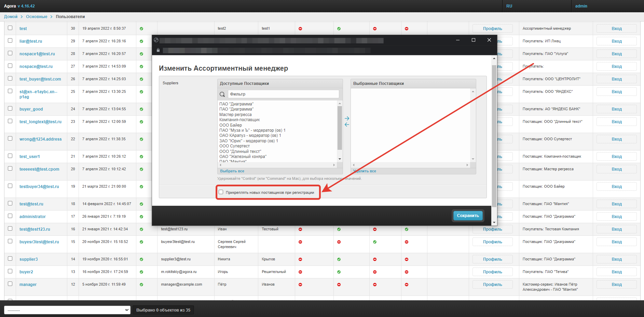The height and width of the screenshot is (317, 644).
Task: Click green status icon in buyer2 row
Action: coord(339,272)
